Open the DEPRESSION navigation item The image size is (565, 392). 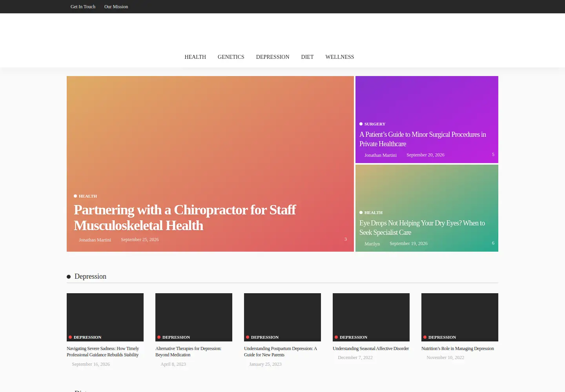[273, 57]
